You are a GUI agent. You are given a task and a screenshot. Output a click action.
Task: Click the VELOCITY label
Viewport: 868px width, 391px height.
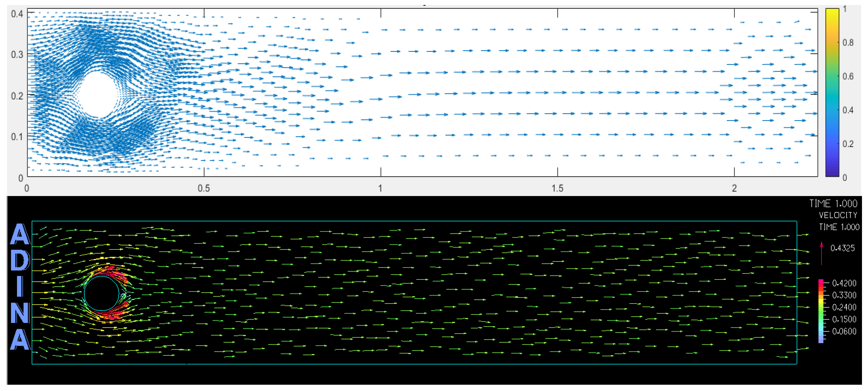tap(838, 215)
